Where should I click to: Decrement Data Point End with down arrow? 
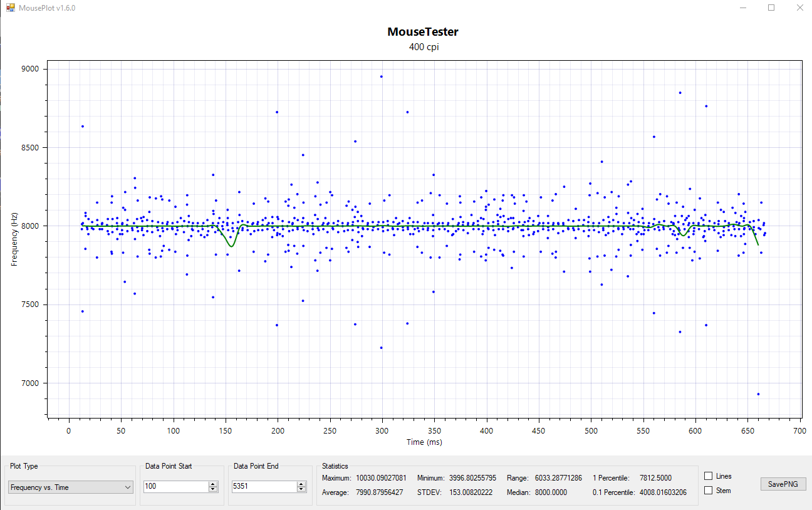[301, 489]
